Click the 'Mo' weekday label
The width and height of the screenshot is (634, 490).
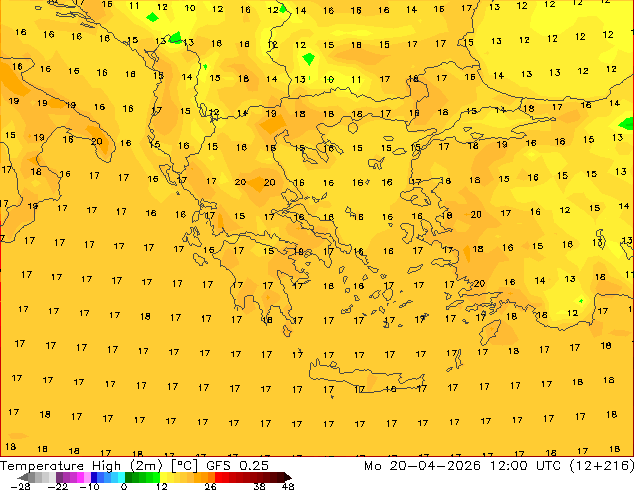(372, 466)
